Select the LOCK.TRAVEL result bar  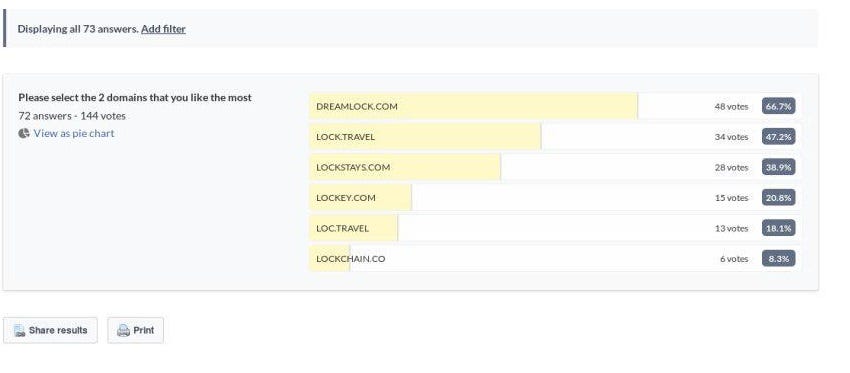pyautogui.click(x=555, y=137)
